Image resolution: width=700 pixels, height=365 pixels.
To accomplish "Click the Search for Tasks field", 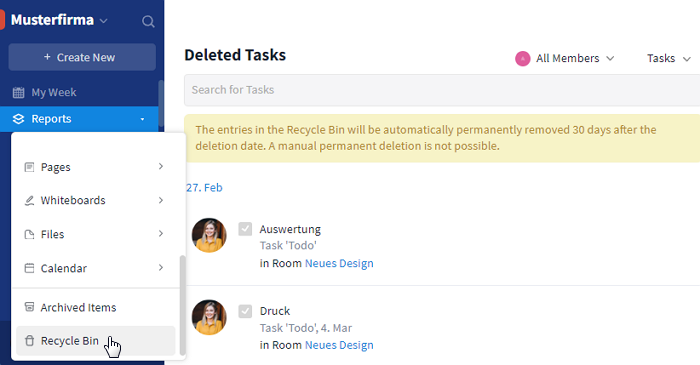I will pos(442,90).
